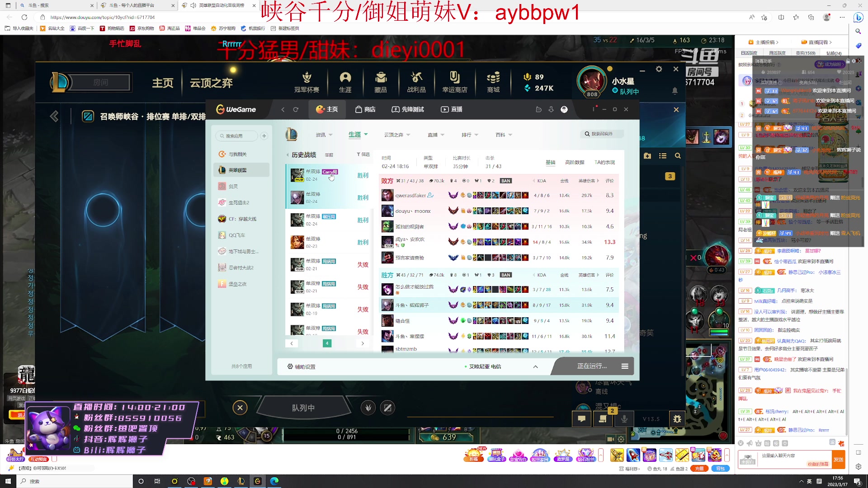The width and height of the screenshot is (868, 488).
Task: Click 正在运行 button in WeGame
Action: coord(592,366)
